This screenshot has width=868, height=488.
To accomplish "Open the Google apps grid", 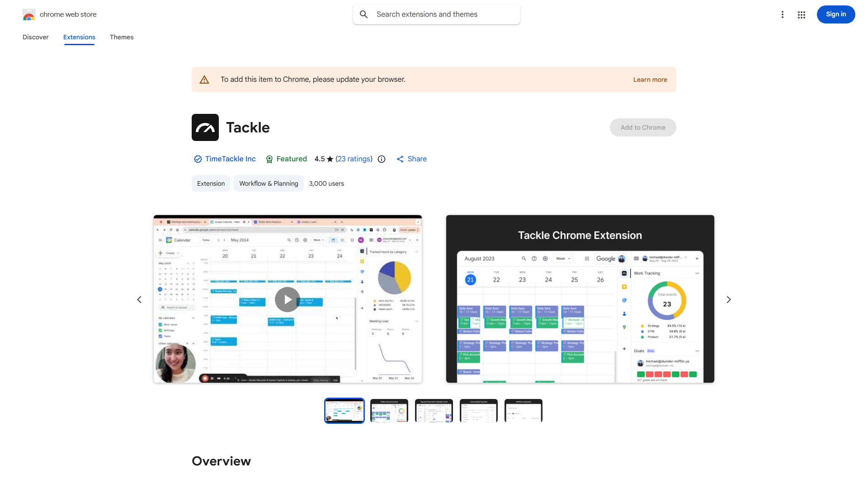I will coord(801,14).
